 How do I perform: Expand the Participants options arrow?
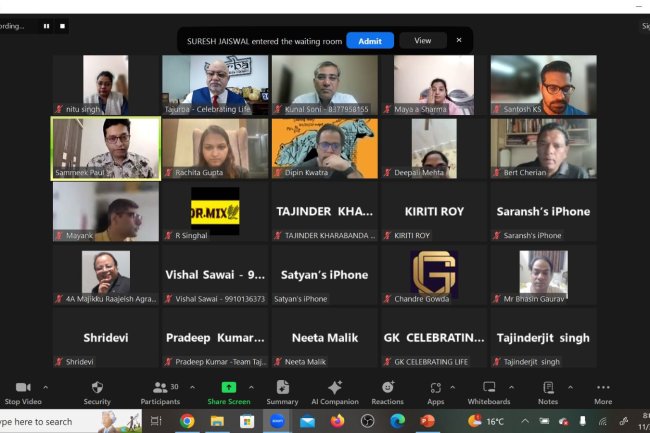pyautogui.click(x=191, y=387)
